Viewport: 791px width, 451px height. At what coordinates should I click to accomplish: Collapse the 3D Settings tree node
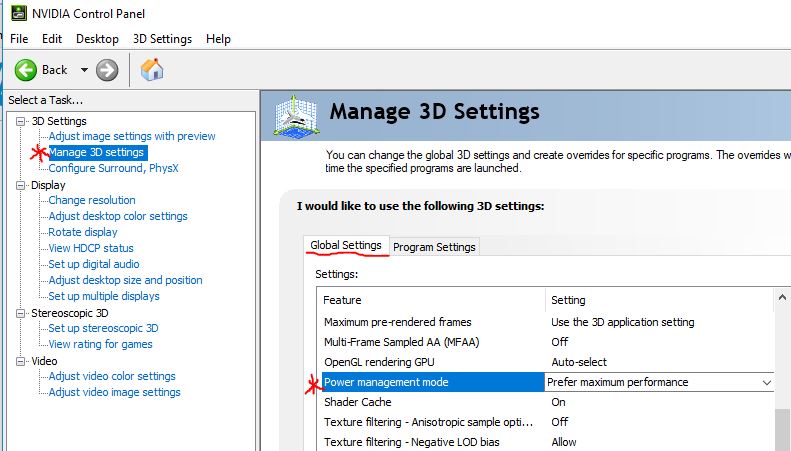click(21, 121)
